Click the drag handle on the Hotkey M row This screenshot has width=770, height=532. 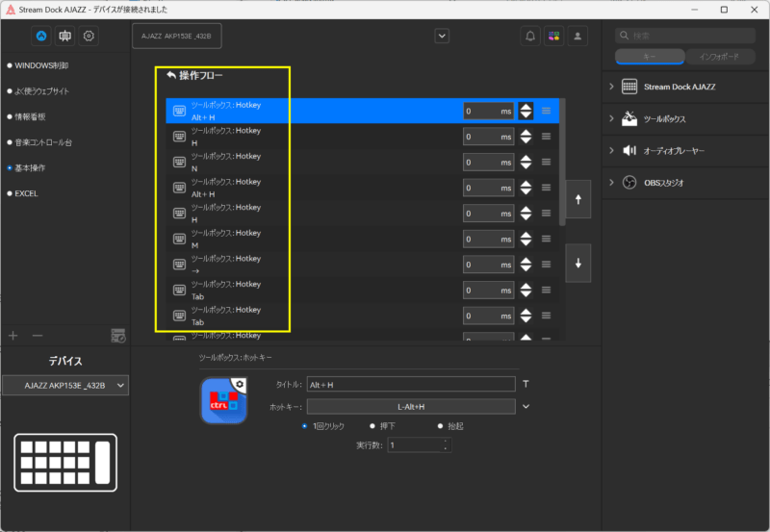point(546,239)
